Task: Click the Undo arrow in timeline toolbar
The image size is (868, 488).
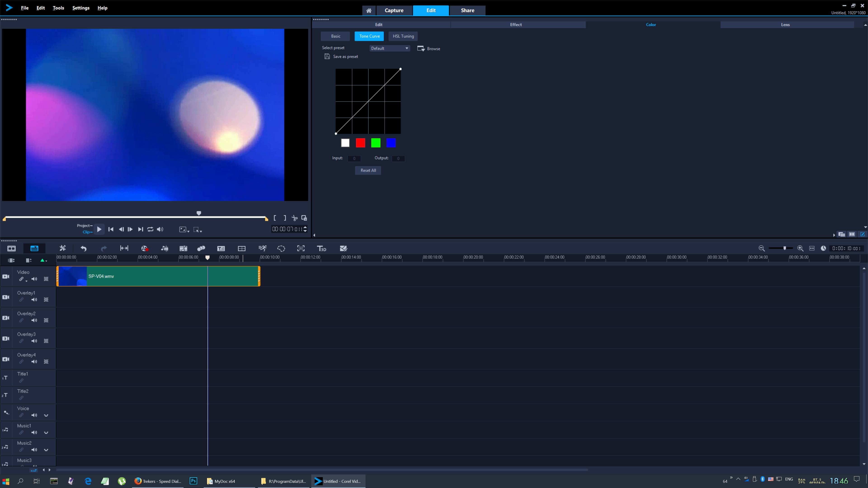Action: click(x=84, y=249)
